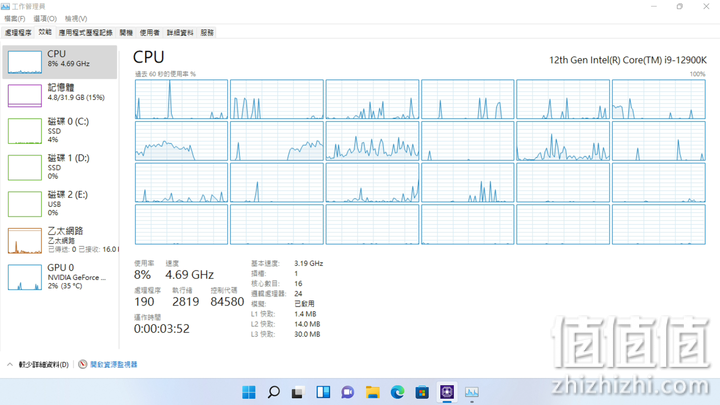Click the 190 processes count

pyautogui.click(x=144, y=302)
